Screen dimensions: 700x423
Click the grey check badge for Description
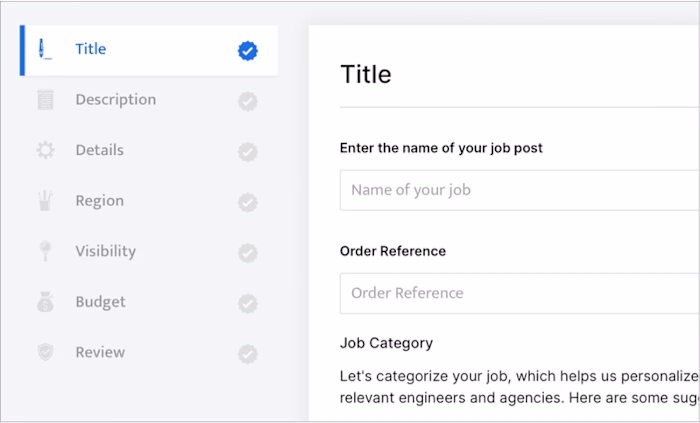pos(248,101)
